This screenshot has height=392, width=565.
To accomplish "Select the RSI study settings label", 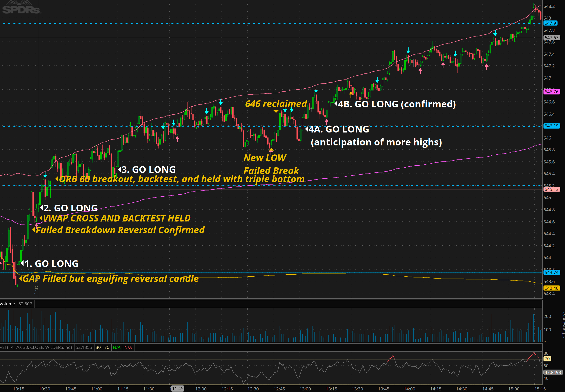I will tap(36, 347).
